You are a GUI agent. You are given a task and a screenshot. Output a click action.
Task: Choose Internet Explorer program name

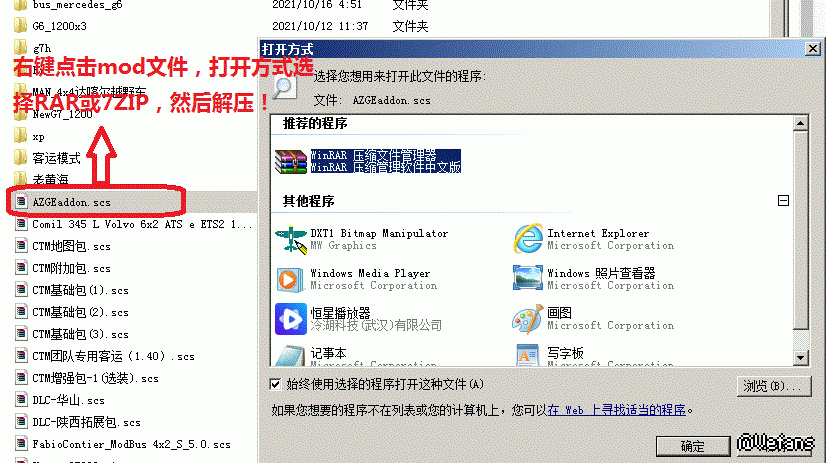coord(598,233)
